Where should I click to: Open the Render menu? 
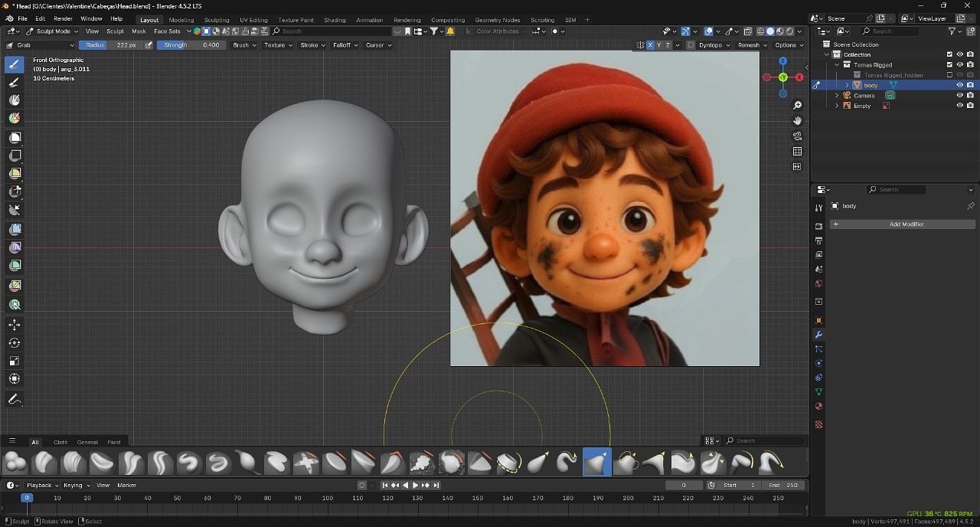click(x=63, y=18)
